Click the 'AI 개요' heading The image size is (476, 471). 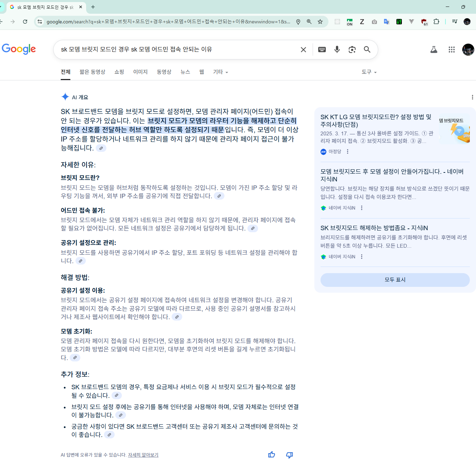[x=80, y=97]
